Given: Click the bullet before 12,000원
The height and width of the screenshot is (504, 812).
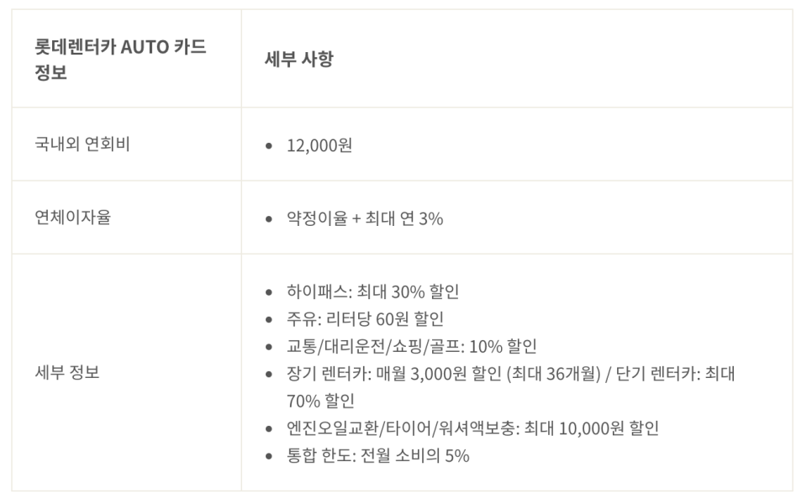Looking at the screenshot, I should [269, 146].
